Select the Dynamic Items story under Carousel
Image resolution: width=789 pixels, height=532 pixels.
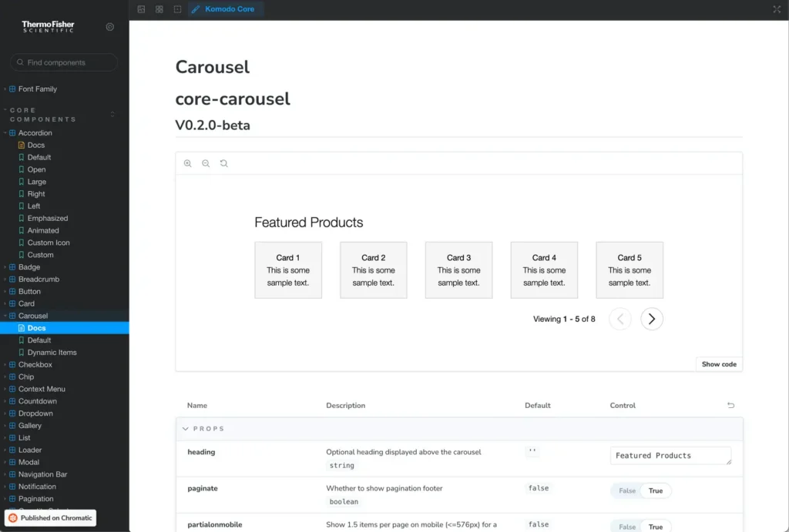click(x=52, y=353)
